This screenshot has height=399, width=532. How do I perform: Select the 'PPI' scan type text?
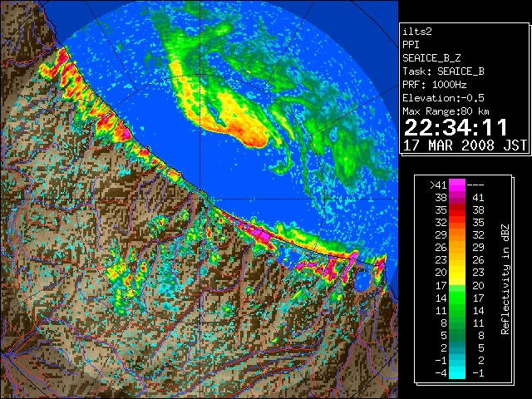point(411,45)
